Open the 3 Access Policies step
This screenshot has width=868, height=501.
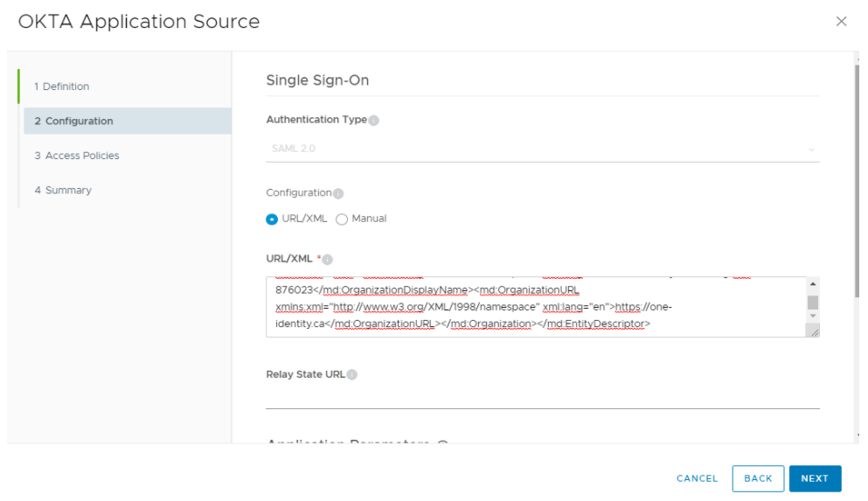tap(77, 156)
